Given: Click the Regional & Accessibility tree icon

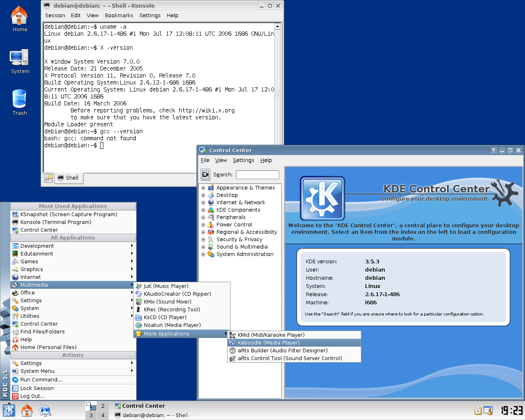Looking at the screenshot, I should click(211, 232).
